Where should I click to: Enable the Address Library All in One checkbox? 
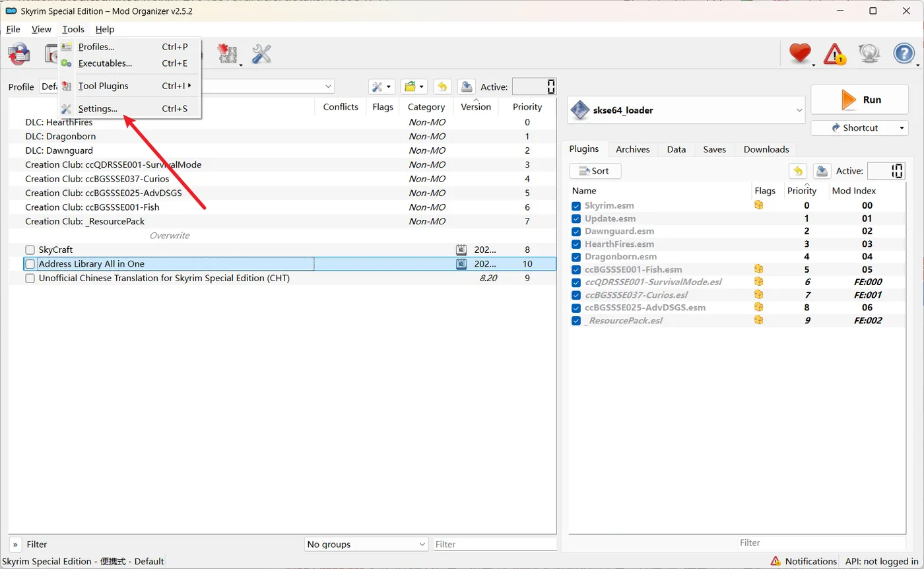click(x=30, y=264)
